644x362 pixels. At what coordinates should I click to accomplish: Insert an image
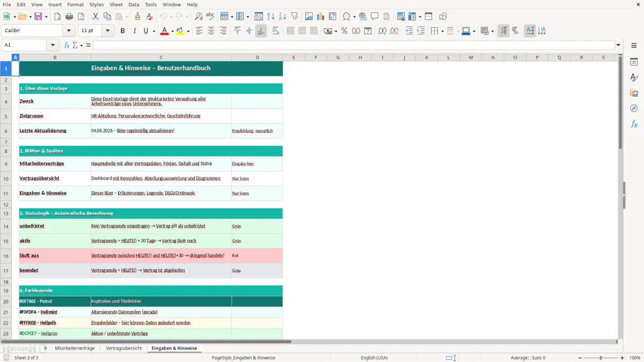309,17
